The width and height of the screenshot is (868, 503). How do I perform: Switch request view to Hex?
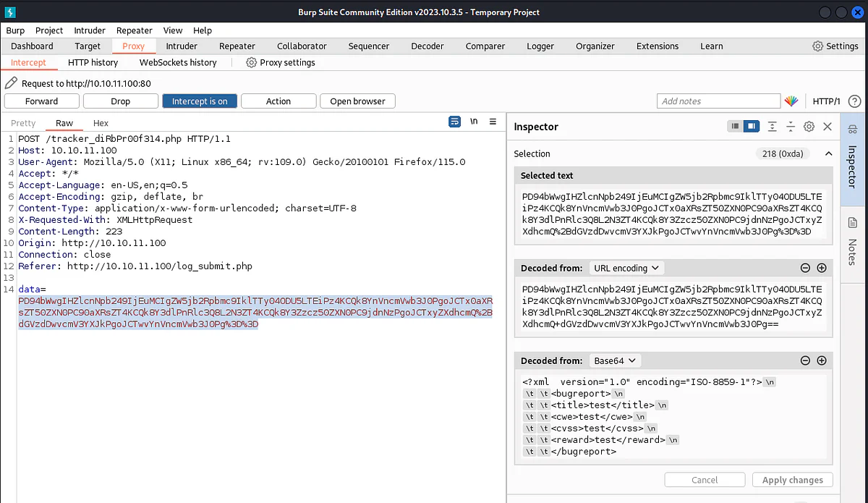(x=101, y=123)
